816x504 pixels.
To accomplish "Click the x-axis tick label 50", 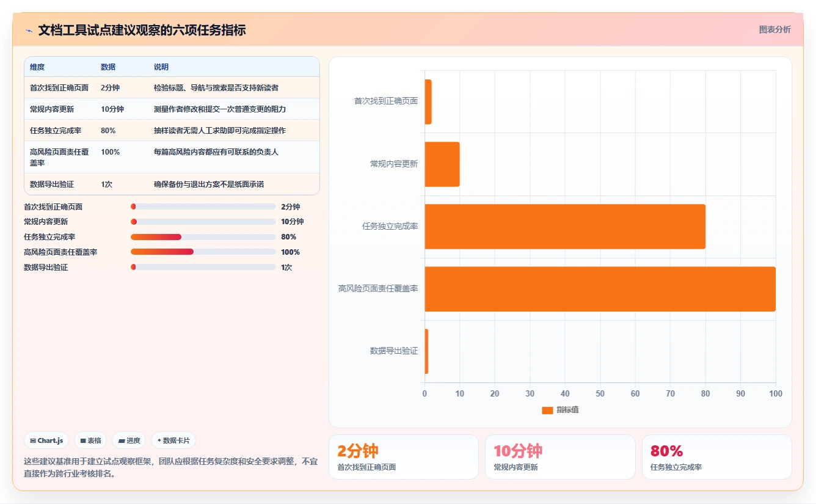I will click(x=600, y=394).
